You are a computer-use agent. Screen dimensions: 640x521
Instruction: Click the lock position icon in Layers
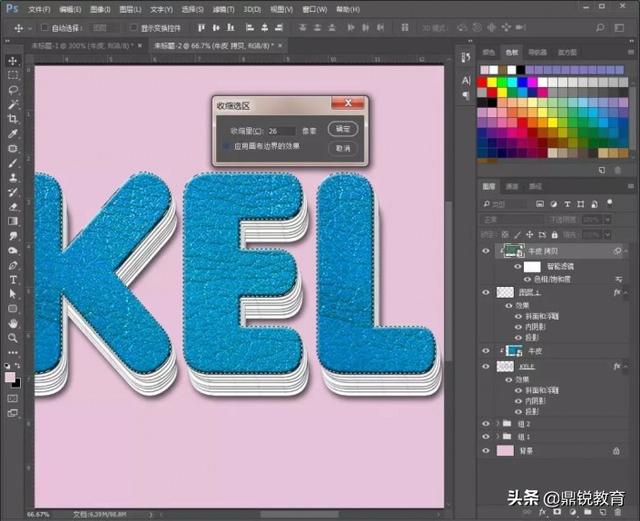[529, 235]
